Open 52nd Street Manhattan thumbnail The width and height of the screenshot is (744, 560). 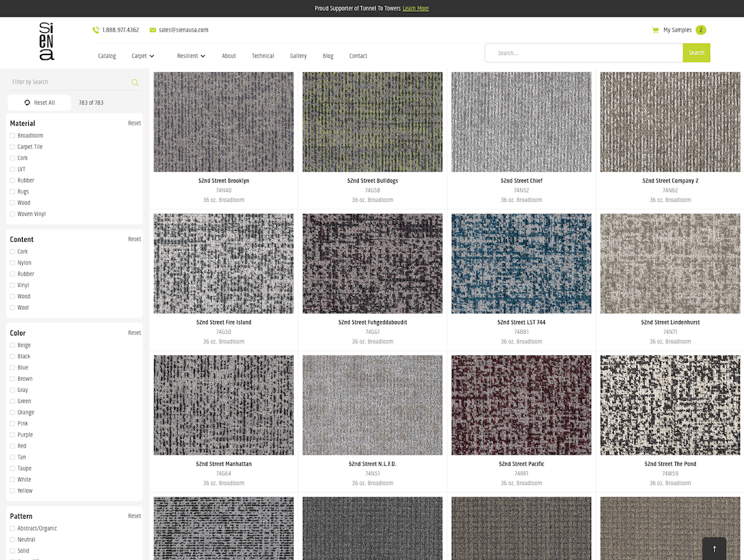223,405
